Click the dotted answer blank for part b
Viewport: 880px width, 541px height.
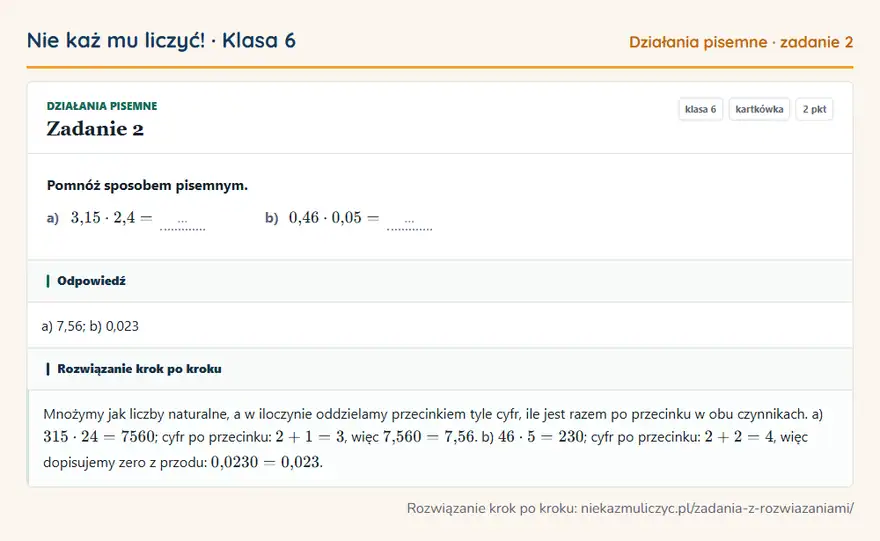409,222
